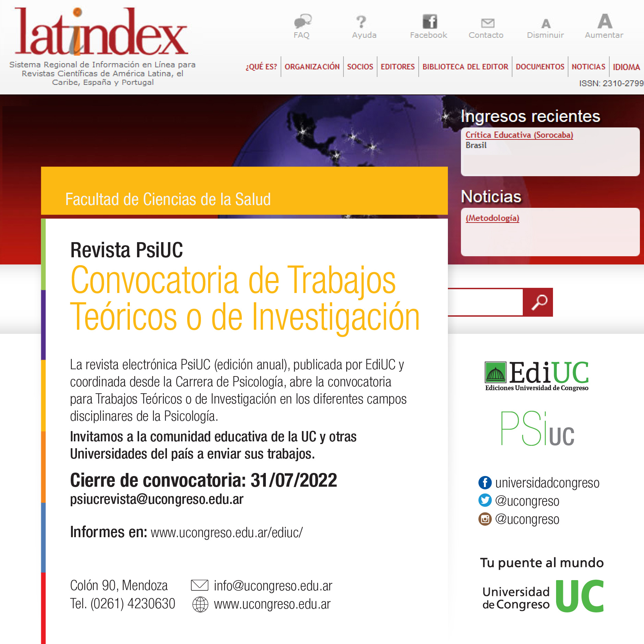This screenshot has width=644, height=644.
Task: Click the Noticias section heading
Action: [491, 196]
